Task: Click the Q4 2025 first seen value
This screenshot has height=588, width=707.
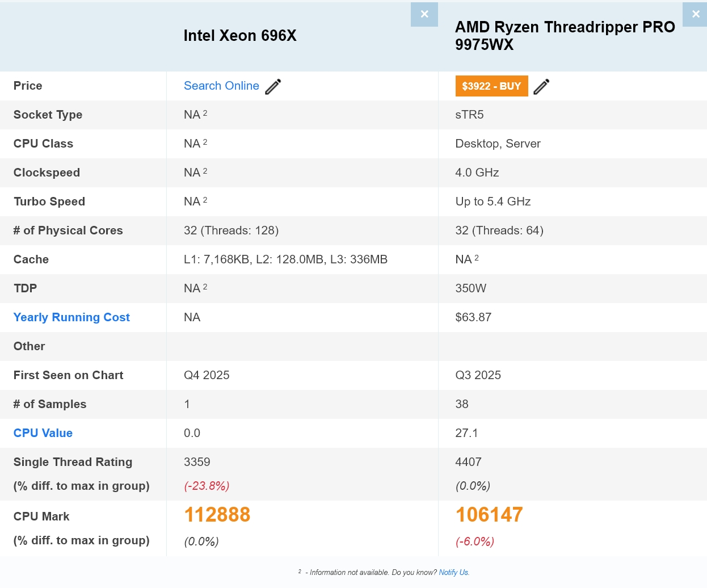Action: (207, 375)
